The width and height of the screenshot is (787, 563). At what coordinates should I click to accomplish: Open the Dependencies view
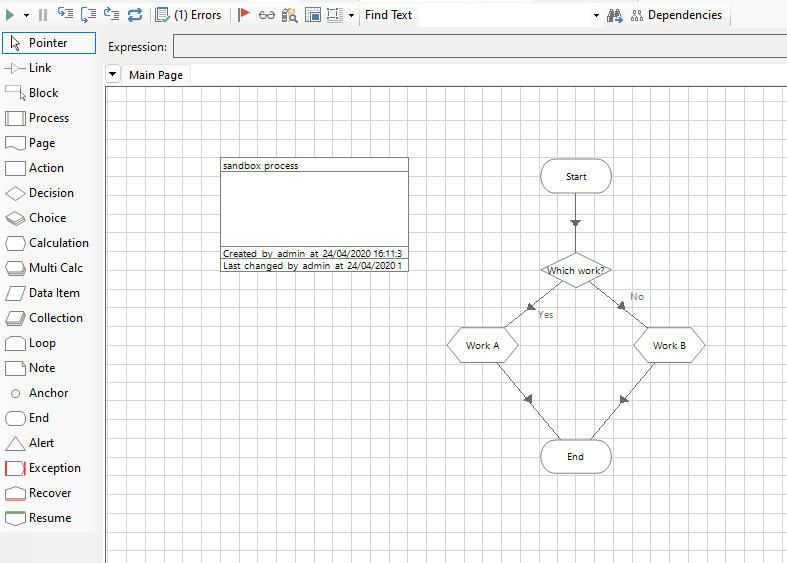[x=676, y=15]
